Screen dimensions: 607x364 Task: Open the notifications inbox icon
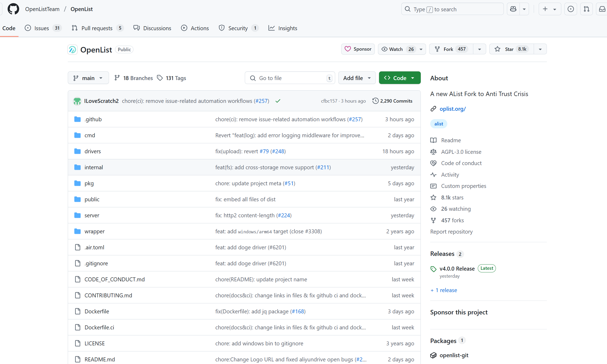pos(602,9)
